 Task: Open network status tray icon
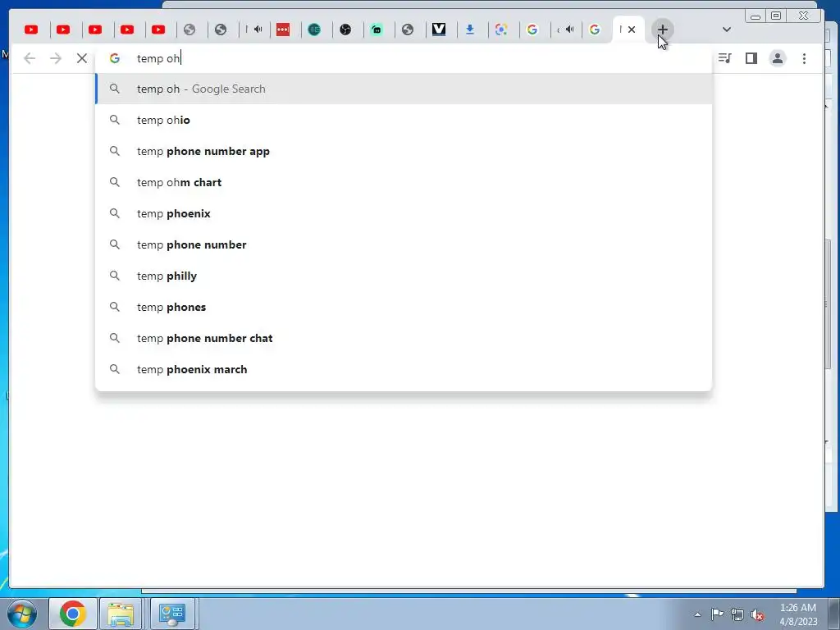[737, 614]
